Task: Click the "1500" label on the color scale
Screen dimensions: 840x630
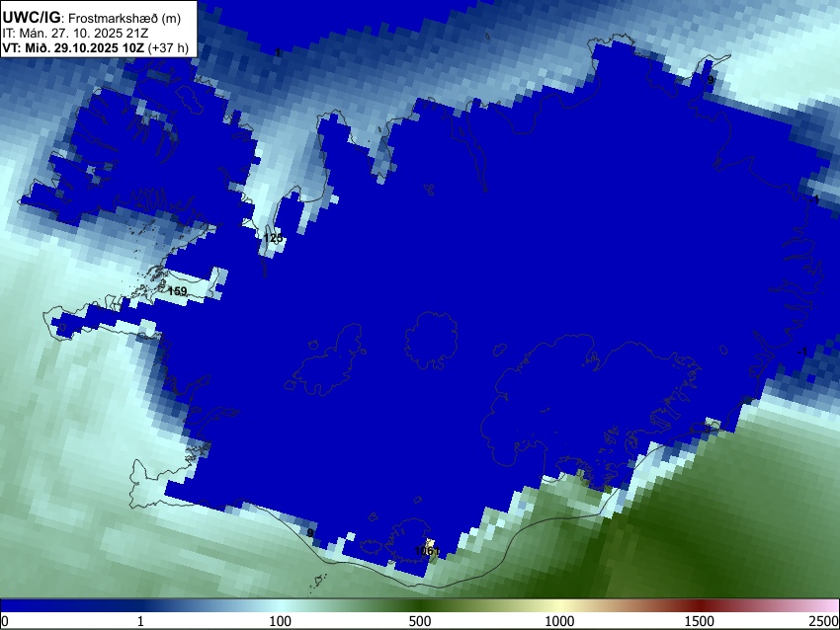Action: [x=700, y=621]
